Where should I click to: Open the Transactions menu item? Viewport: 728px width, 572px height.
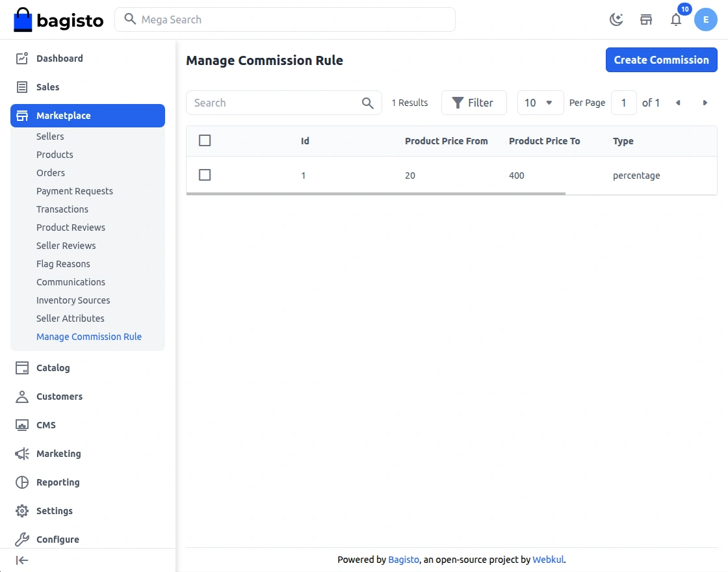click(x=62, y=209)
